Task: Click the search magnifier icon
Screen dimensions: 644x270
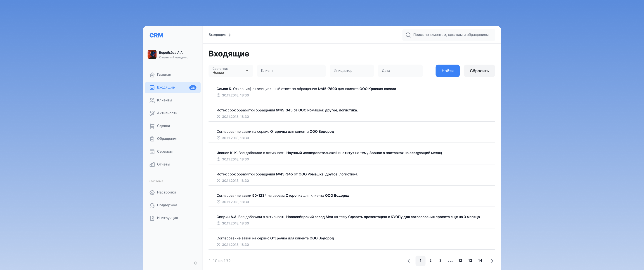Action: 408,35
